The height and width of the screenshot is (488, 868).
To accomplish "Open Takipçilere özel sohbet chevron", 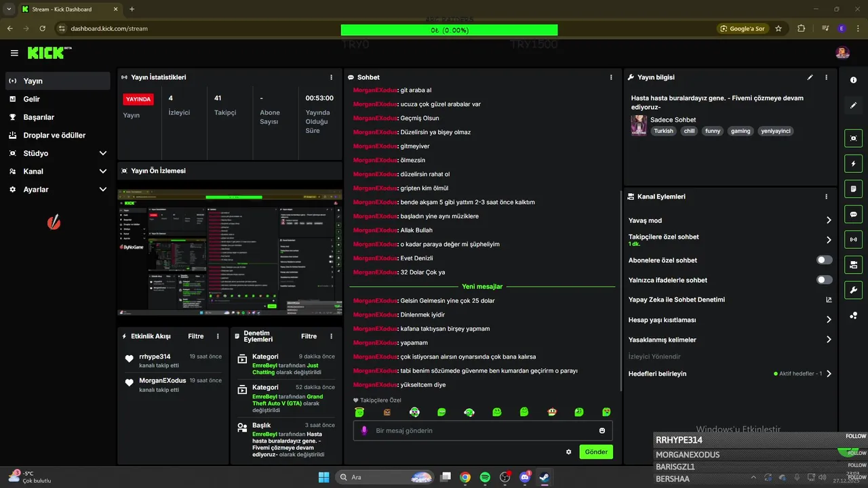I will 829,240.
